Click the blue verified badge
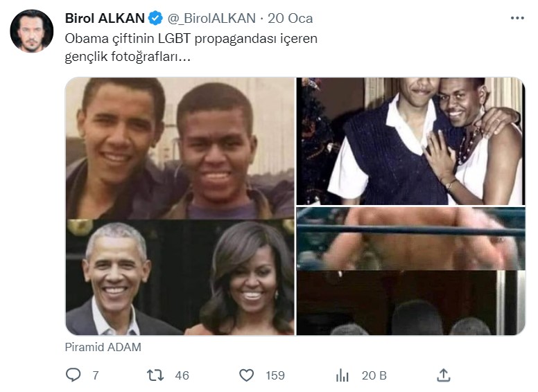The image size is (538, 392). pyautogui.click(x=157, y=18)
